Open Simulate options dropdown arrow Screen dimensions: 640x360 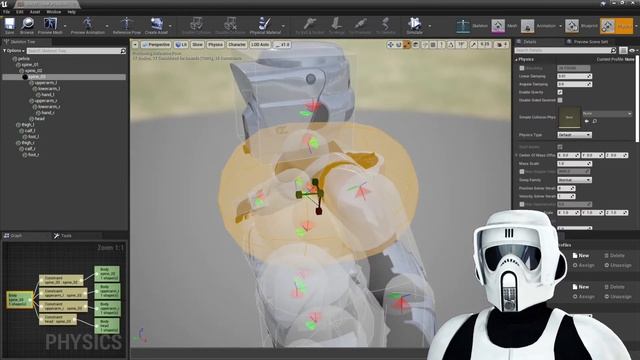(429, 26)
